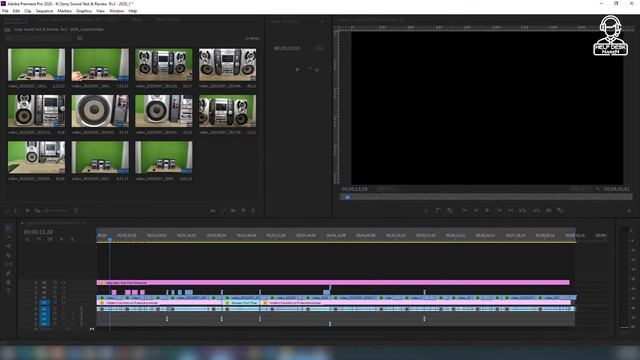
Task: Select the Track Select Forward tool
Action: [x=9, y=237]
